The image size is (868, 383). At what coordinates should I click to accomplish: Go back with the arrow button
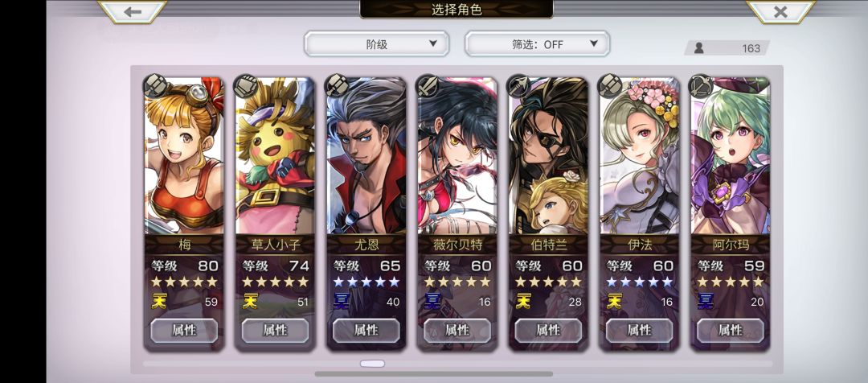133,11
